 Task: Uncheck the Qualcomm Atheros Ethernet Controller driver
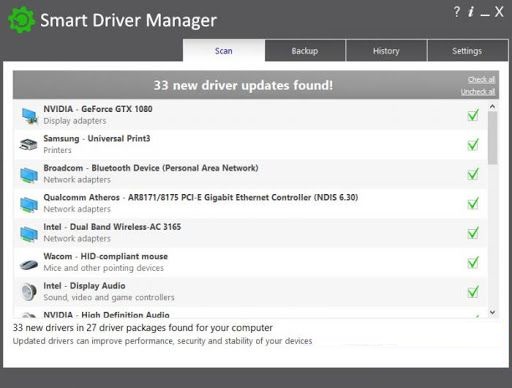coord(473,203)
